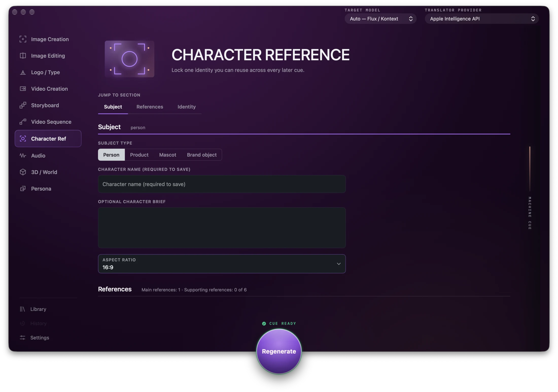Click the Image Editing sidebar icon
Screen dimensions: 558x392
[x=23, y=56]
